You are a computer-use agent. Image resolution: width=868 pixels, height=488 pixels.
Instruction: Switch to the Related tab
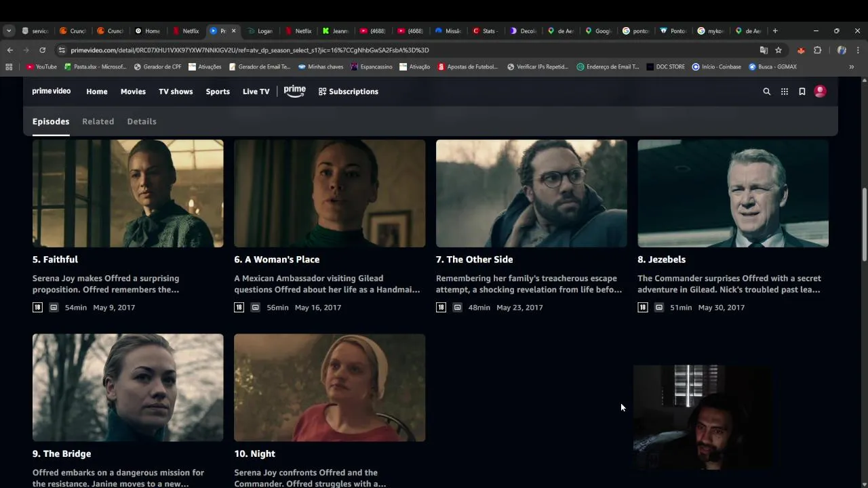pos(98,121)
